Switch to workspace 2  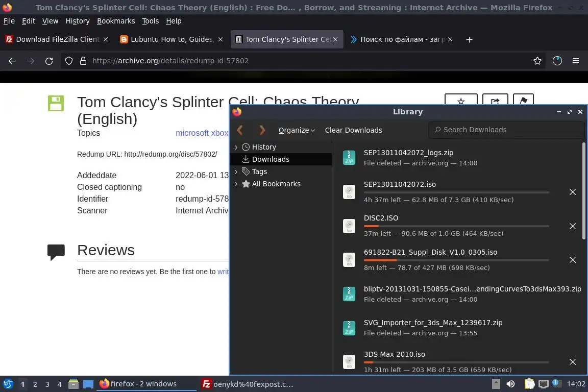(35, 384)
